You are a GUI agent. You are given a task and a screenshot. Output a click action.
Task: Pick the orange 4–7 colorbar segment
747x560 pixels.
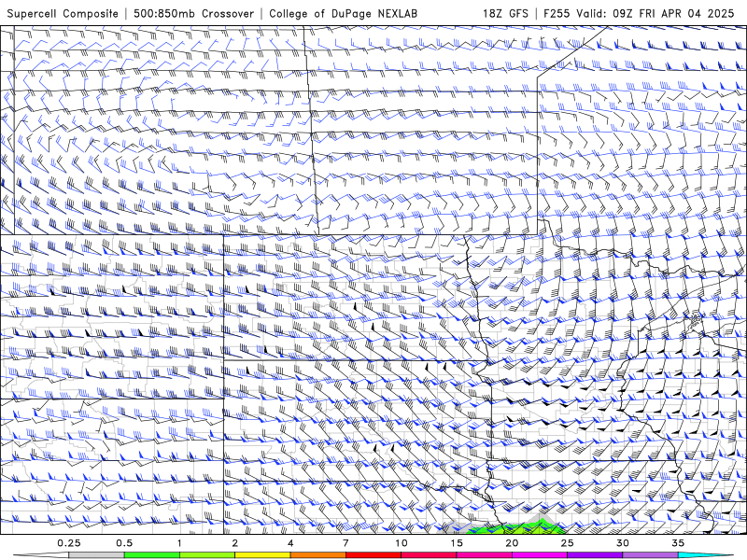pyautogui.click(x=317, y=555)
